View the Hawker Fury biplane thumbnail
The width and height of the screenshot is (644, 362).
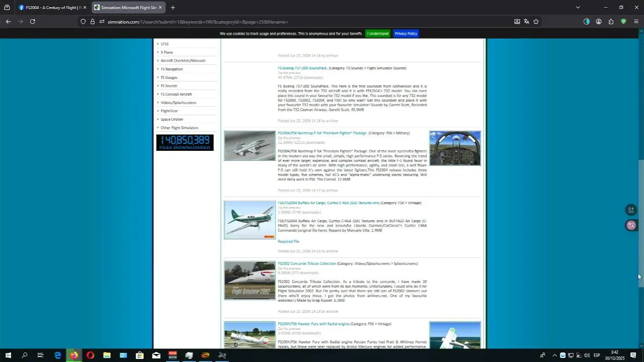pos(250,335)
